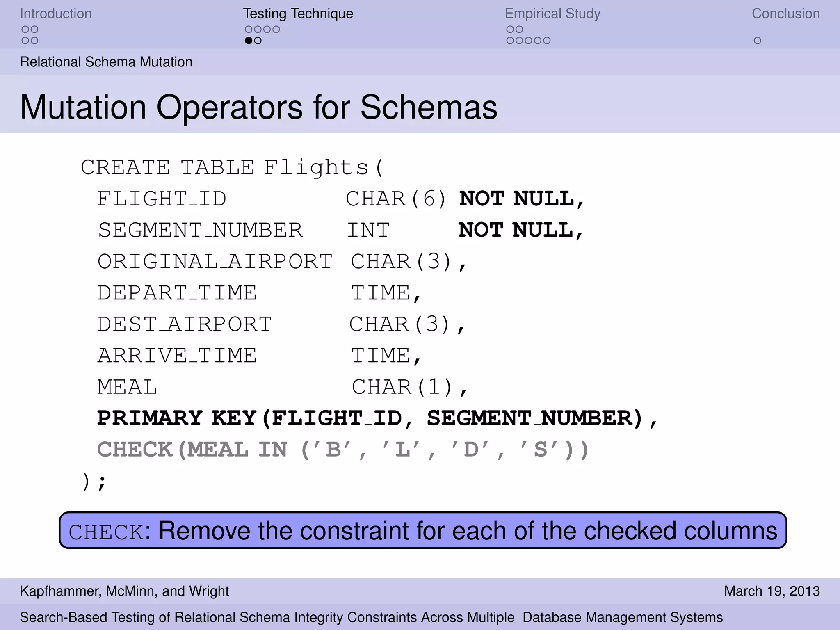Click the DEPART_TIME column name
The width and height of the screenshot is (840, 630).
pyautogui.click(x=177, y=293)
